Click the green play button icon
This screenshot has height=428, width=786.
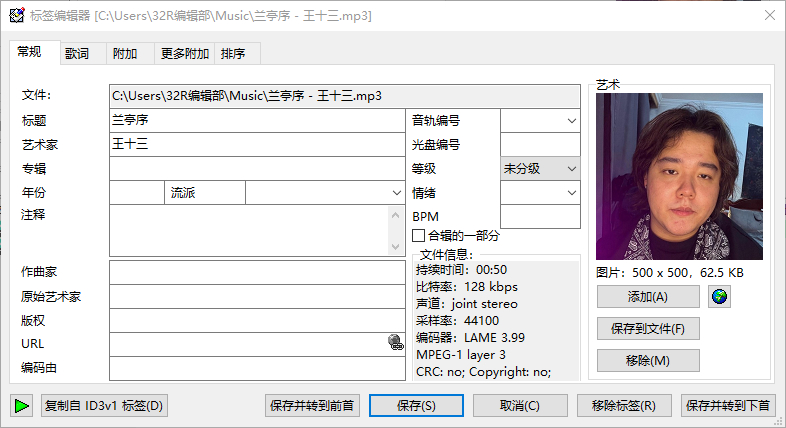21,406
